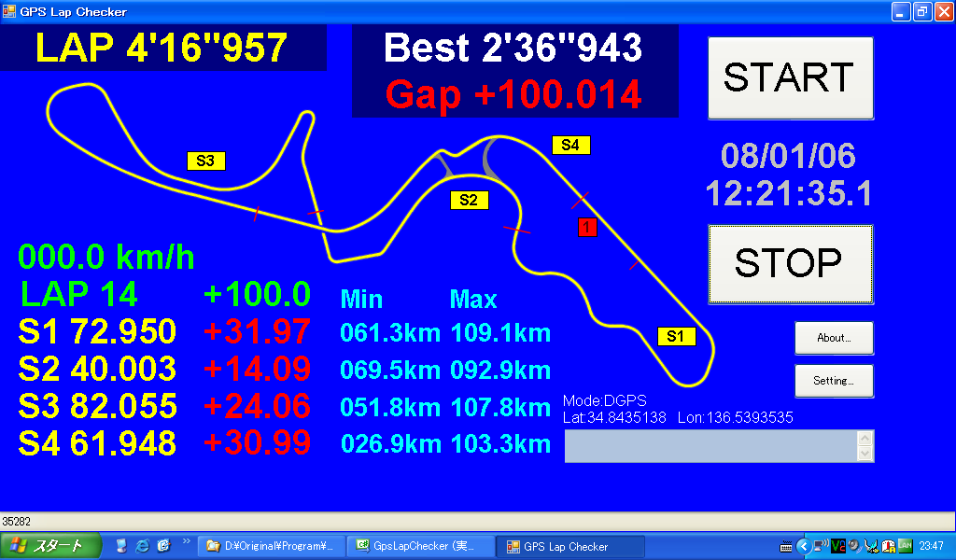Click the S3 sector label on track
The height and width of the screenshot is (560, 956).
tap(205, 161)
